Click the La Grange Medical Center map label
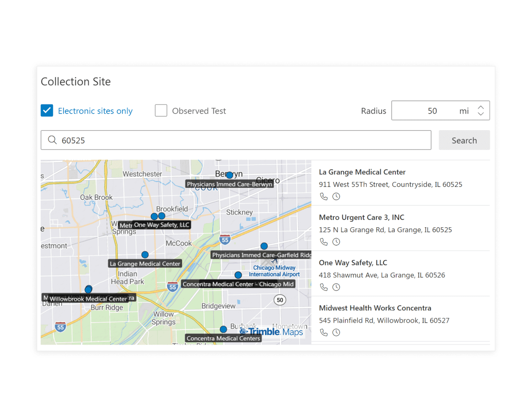Image resolution: width=532 pixels, height=417 pixels. click(x=145, y=263)
